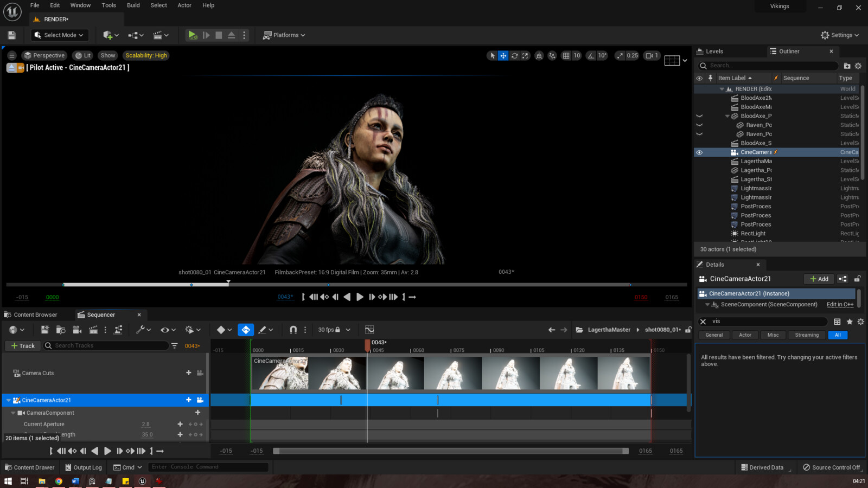The height and width of the screenshot is (488, 868).
Task: Click the sequencer render movie clapper icon
Action: pos(93,330)
